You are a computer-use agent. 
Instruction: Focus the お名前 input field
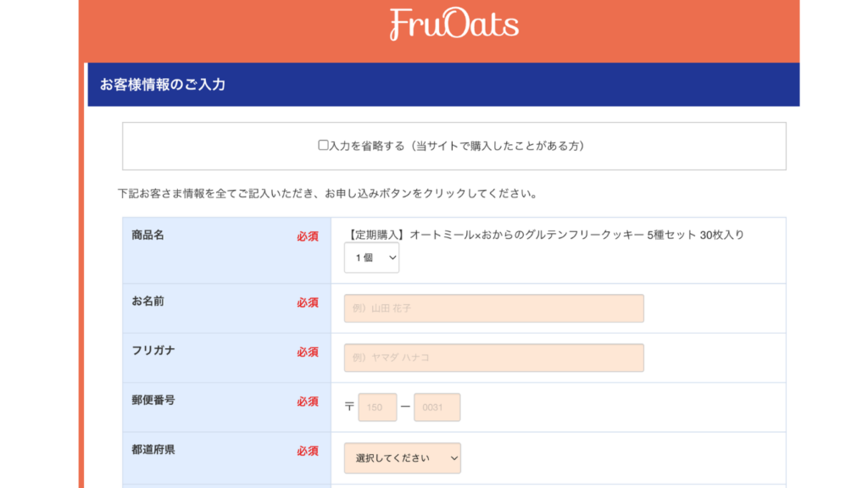(x=493, y=308)
